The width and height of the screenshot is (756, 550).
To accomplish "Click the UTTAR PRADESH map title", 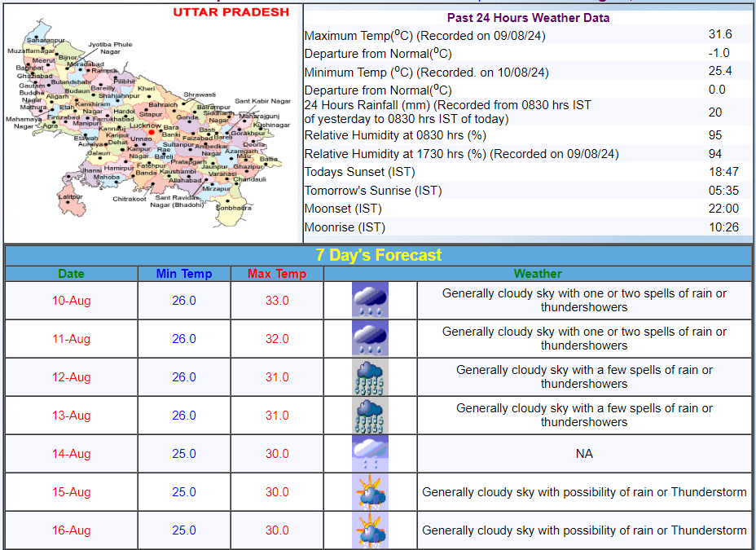I will (x=231, y=12).
